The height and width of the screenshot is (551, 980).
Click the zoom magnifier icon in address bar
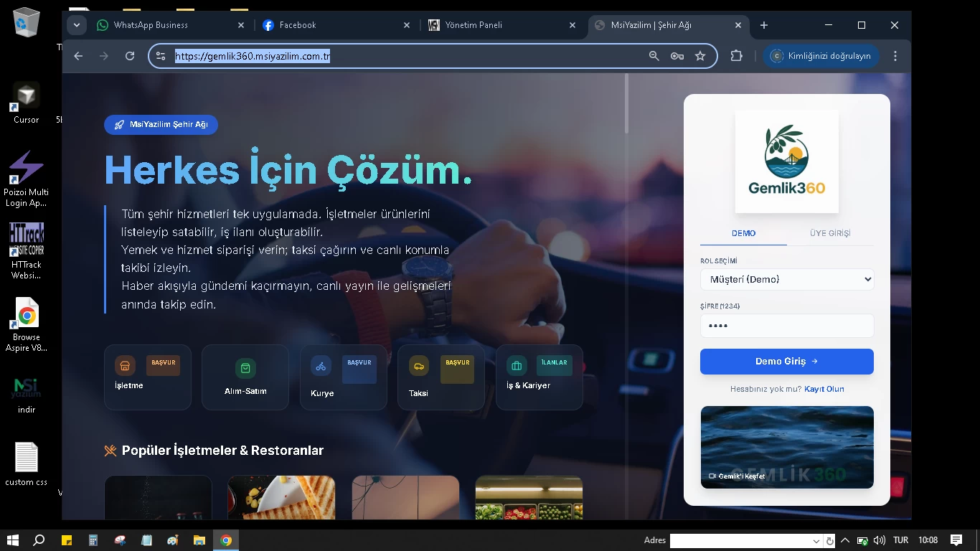(654, 55)
